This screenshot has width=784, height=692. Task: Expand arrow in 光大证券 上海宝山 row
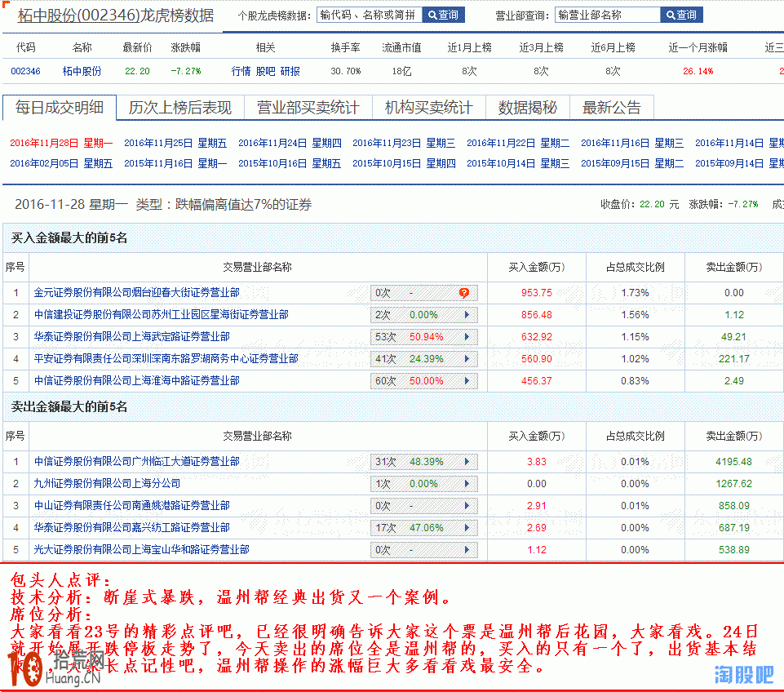(467, 550)
